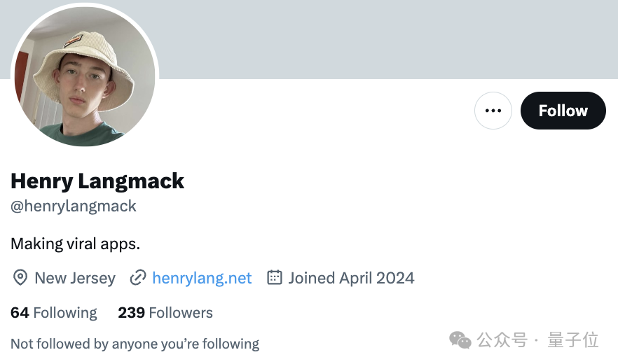Open the henrylang.net website link

point(202,278)
